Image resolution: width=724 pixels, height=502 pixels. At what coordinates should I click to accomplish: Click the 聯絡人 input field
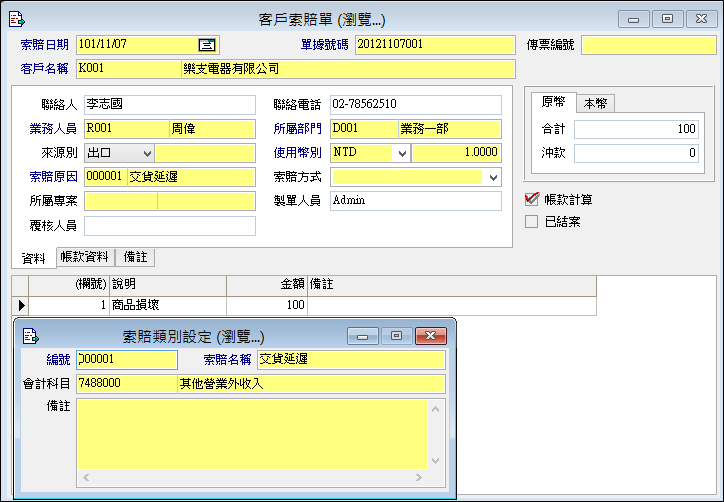(169, 105)
